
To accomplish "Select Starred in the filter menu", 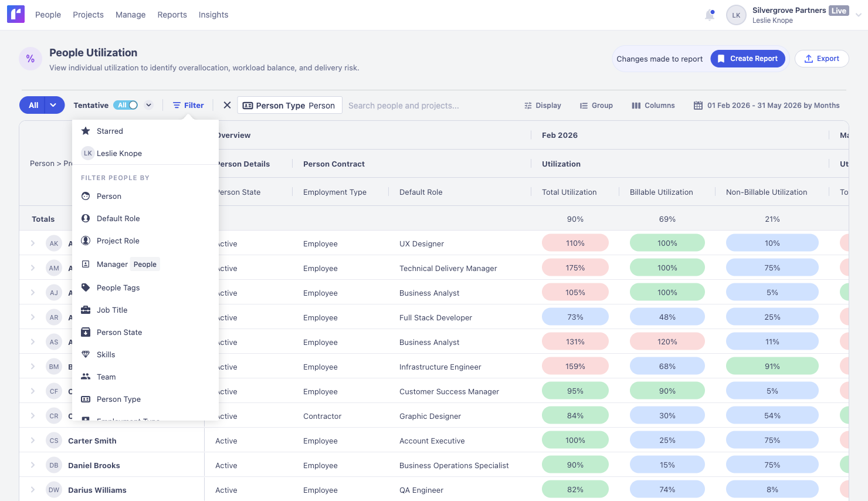I will [x=110, y=131].
